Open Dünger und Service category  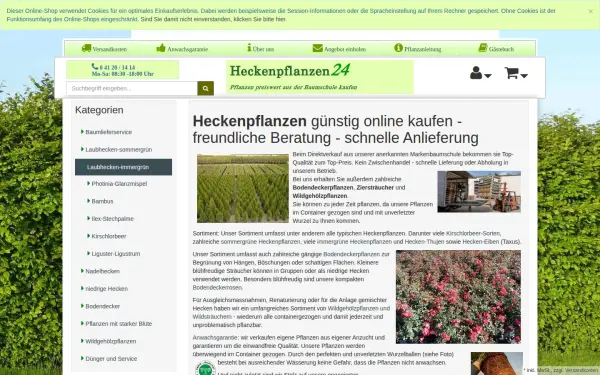[111, 359]
